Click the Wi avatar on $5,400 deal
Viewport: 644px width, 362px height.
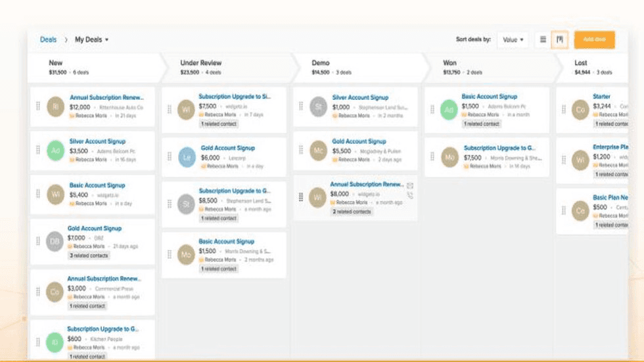click(x=55, y=194)
